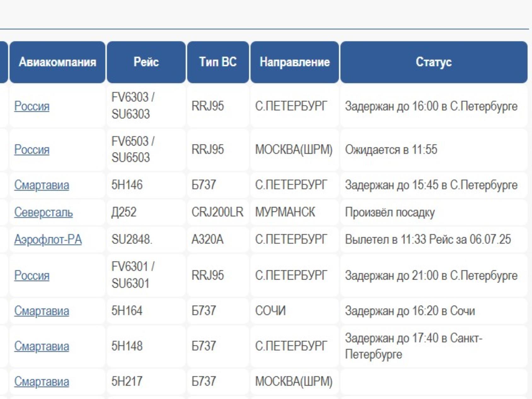Click status 'Задержан до 16:00 в С.Петербурге'
This screenshot has height=399, width=532.
tap(431, 106)
